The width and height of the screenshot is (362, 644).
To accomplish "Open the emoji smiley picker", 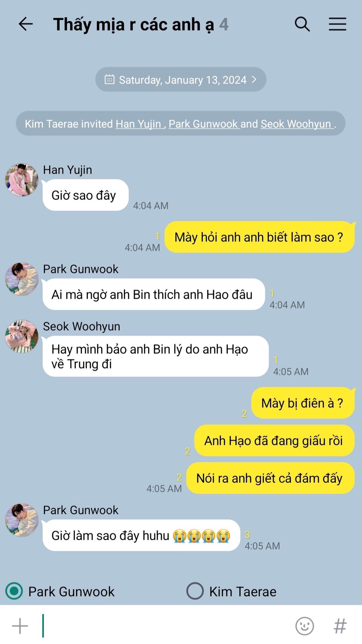I will [304, 626].
